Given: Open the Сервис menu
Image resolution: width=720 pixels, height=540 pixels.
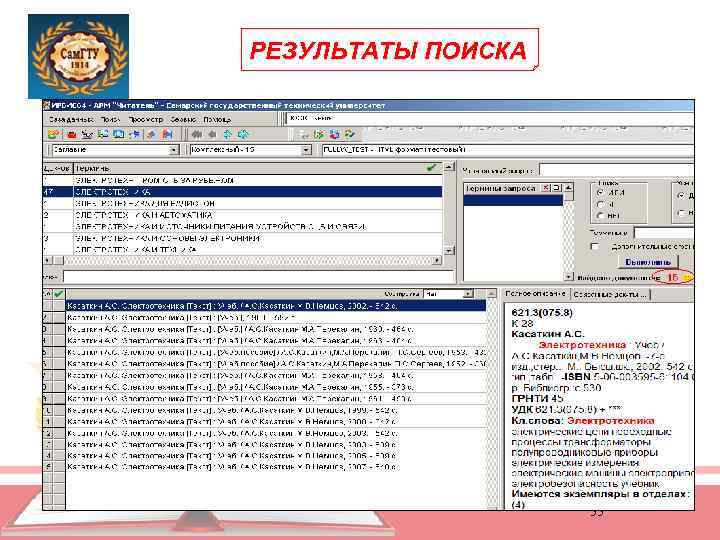Looking at the screenshot, I should 183,119.
